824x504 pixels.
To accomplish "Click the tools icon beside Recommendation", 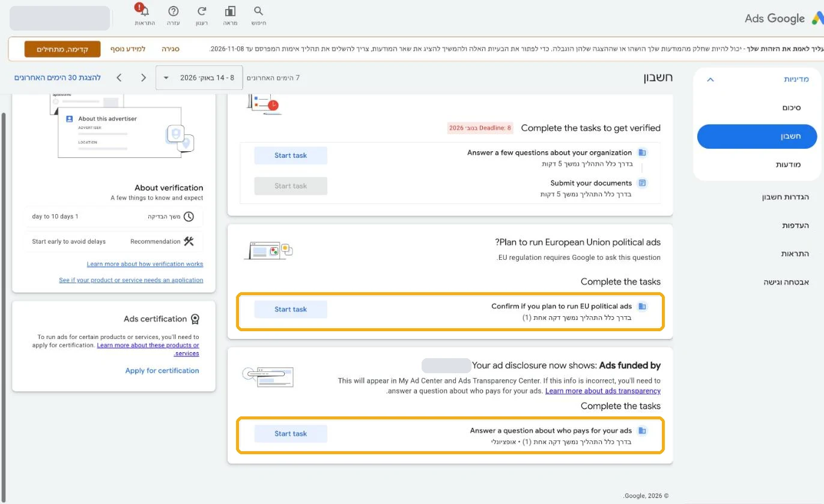I will click(189, 241).
